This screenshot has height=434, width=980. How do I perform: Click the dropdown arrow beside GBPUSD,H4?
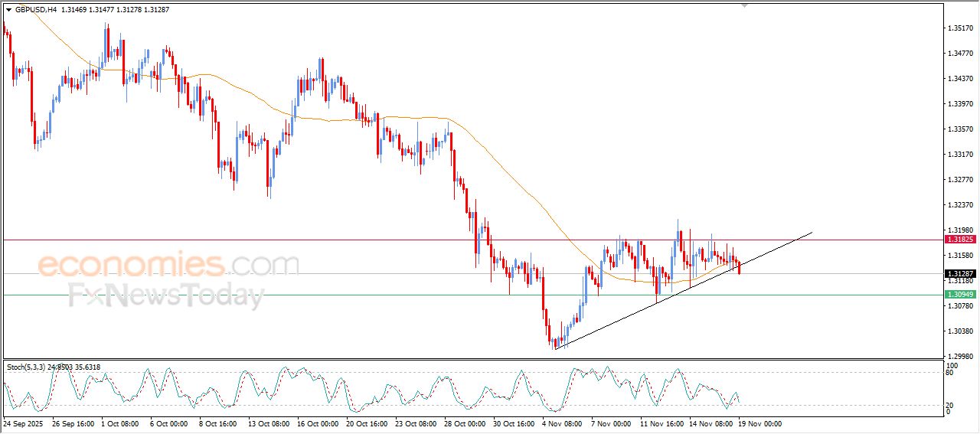click(8, 9)
